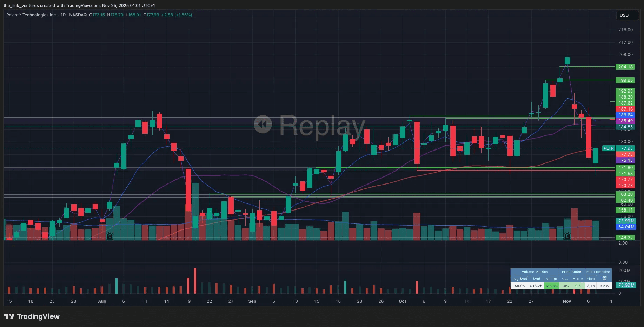Select the 204.18 price level label

(625, 67)
